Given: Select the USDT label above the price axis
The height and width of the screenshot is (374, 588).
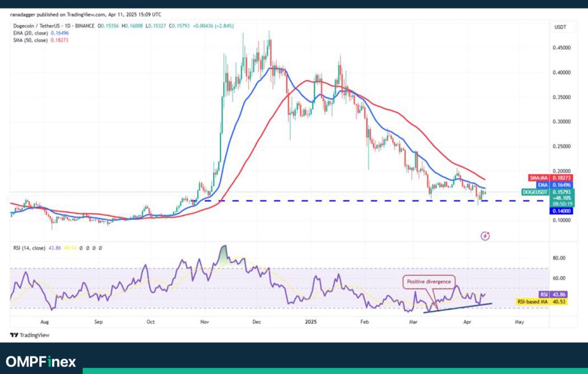Looking at the screenshot, I should coord(560,27).
